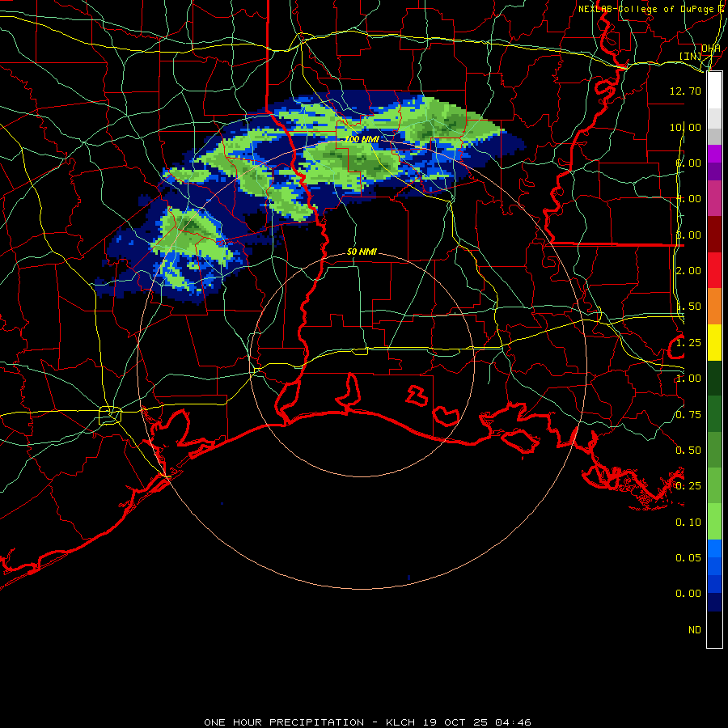Select the 0.10 legend value
Viewport: 728px width, 728px height.
[x=688, y=523]
